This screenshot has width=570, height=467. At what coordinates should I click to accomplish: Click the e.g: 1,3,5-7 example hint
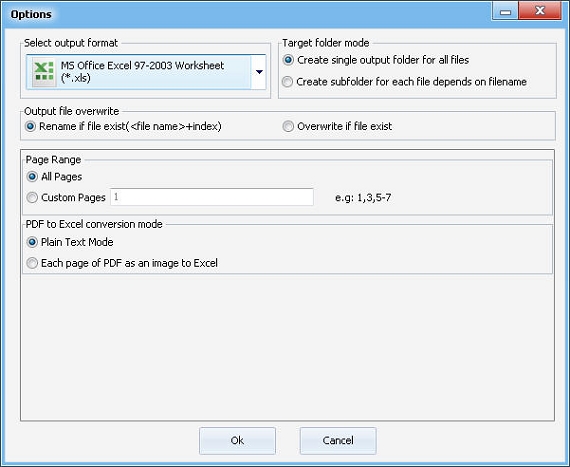point(363,198)
